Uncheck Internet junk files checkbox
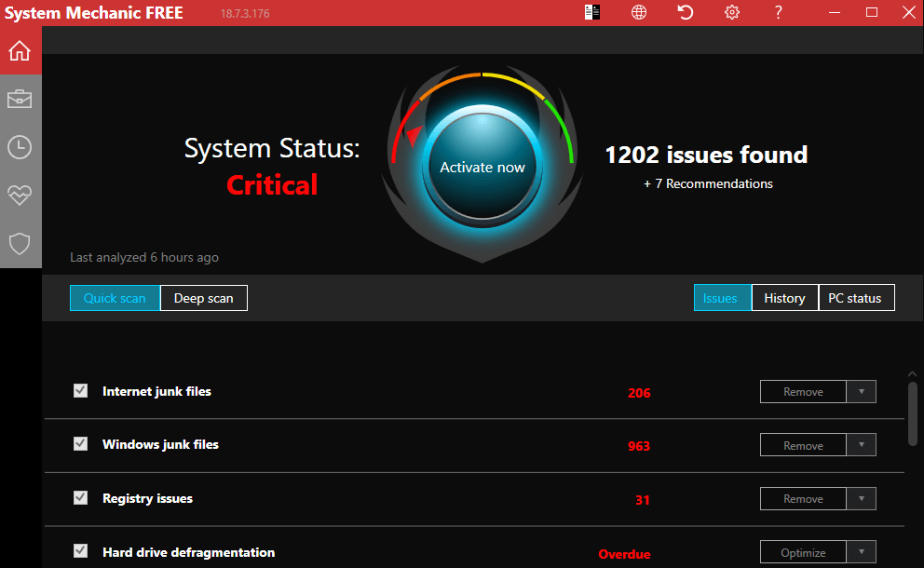Image resolution: width=924 pixels, height=568 pixels. [81, 391]
